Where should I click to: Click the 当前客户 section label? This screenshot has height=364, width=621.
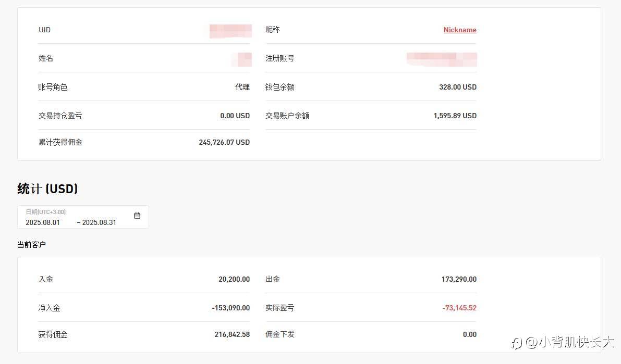[31, 244]
